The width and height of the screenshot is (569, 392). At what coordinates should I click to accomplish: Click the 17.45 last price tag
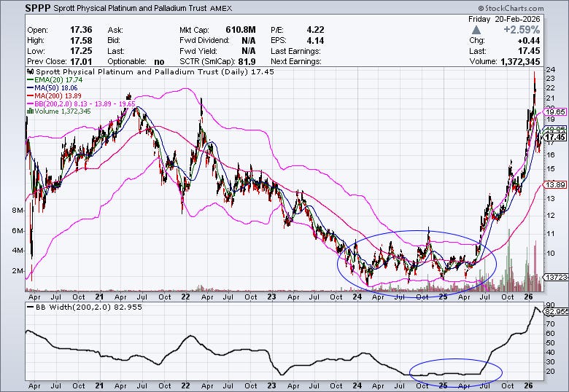click(555, 137)
